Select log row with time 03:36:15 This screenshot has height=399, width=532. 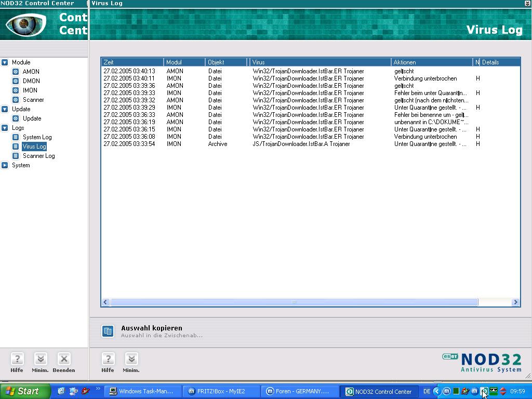click(311, 129)
